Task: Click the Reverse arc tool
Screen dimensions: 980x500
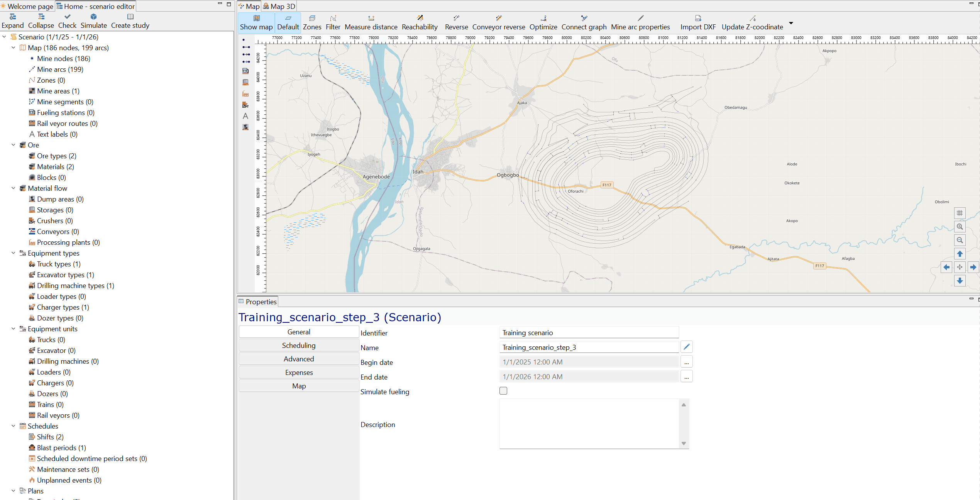Action: point(456,23)
